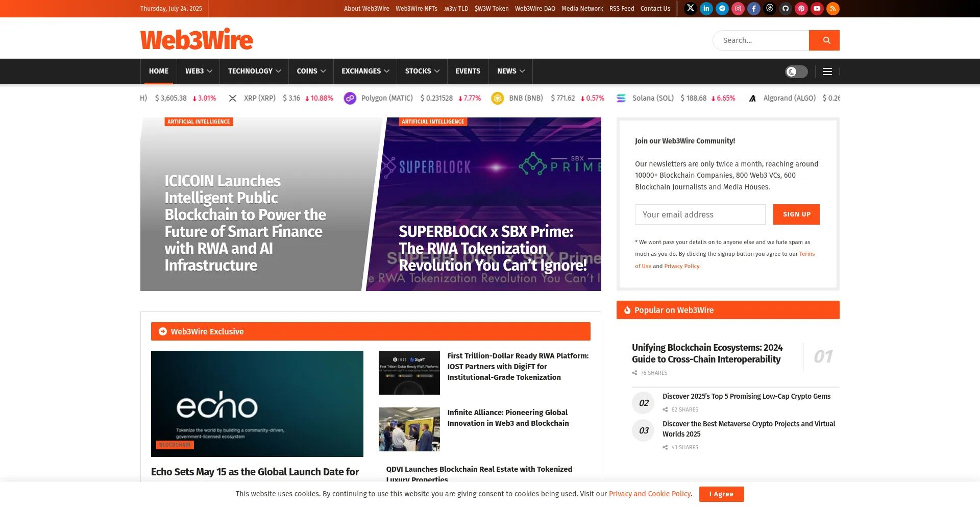Open the $W3W Token top link

pos(492,9)
